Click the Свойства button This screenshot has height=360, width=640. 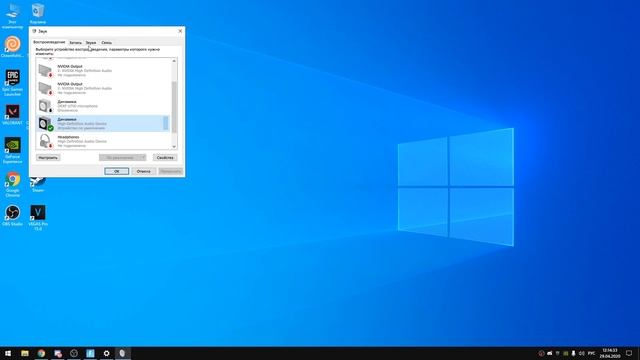[x=165, y=158]
